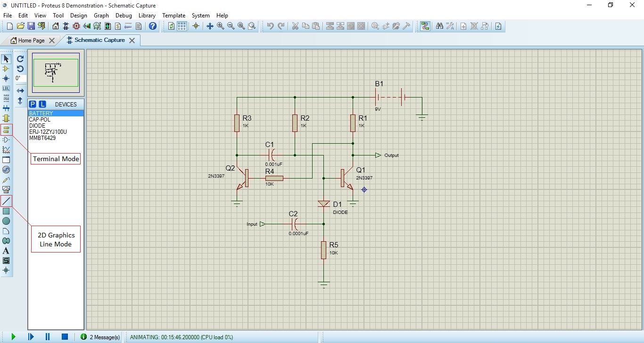
Task: Stop the running simulation
Action: click(65, 337)
